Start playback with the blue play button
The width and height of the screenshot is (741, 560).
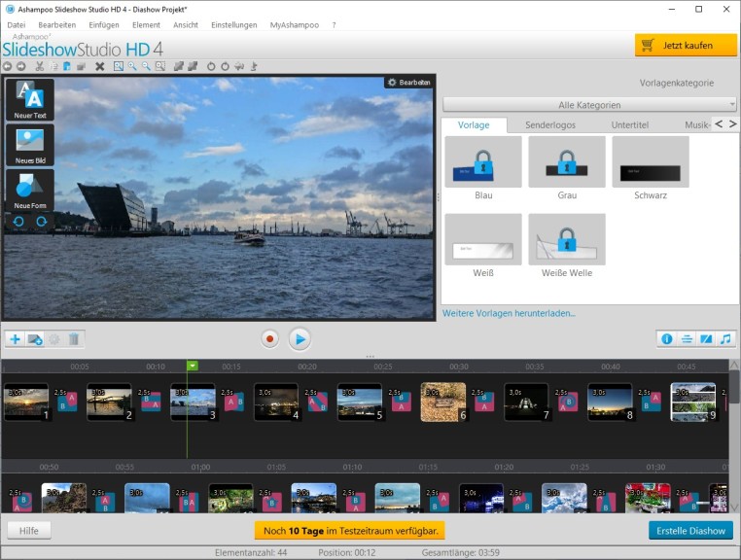pyautogui.click(x=300, y=338)
